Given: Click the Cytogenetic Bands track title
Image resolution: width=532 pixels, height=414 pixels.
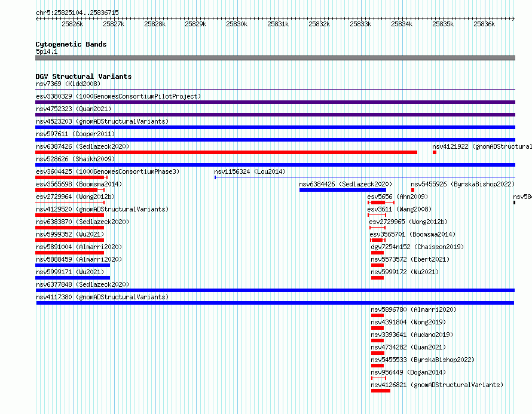Looking at the screenshot, I should [x=71, y=44].
